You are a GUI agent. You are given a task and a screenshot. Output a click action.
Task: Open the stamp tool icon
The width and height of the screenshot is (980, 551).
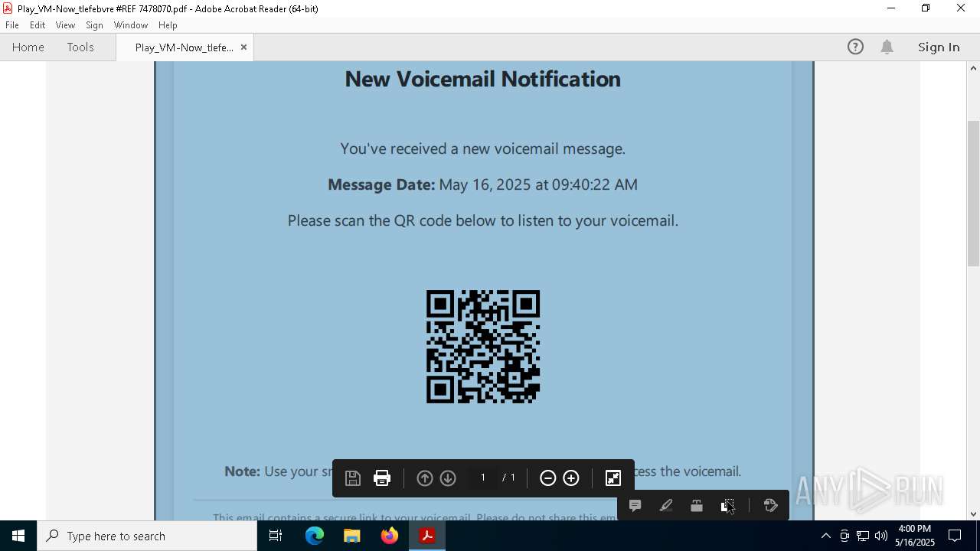click(x=697, y=505)
